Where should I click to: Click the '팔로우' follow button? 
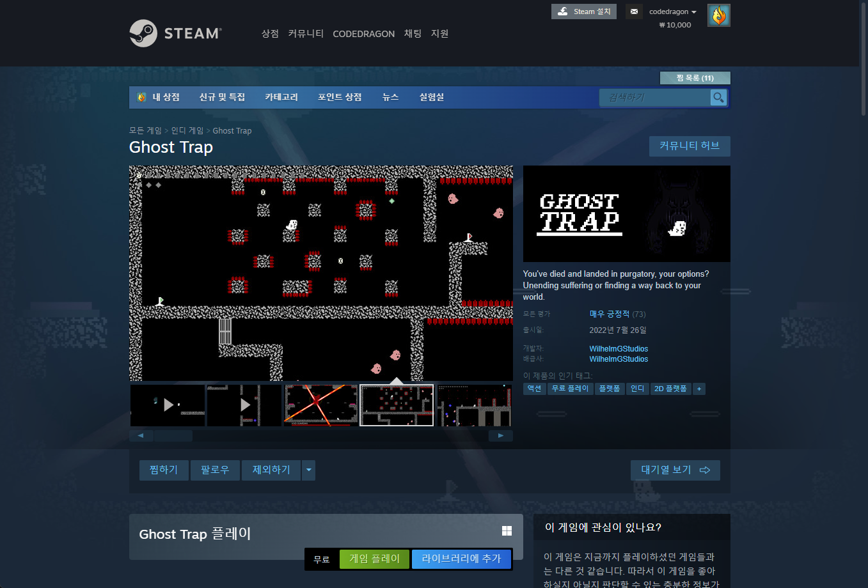215,470
